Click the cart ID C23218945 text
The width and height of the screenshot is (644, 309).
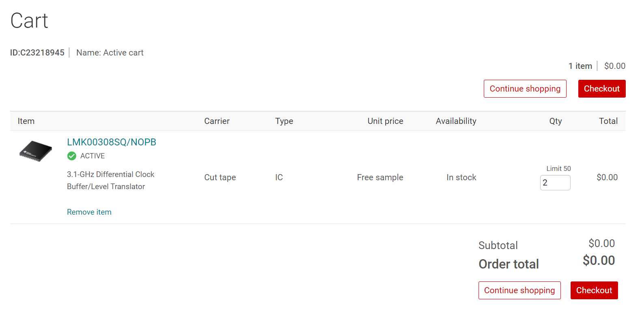click(37, 53)
